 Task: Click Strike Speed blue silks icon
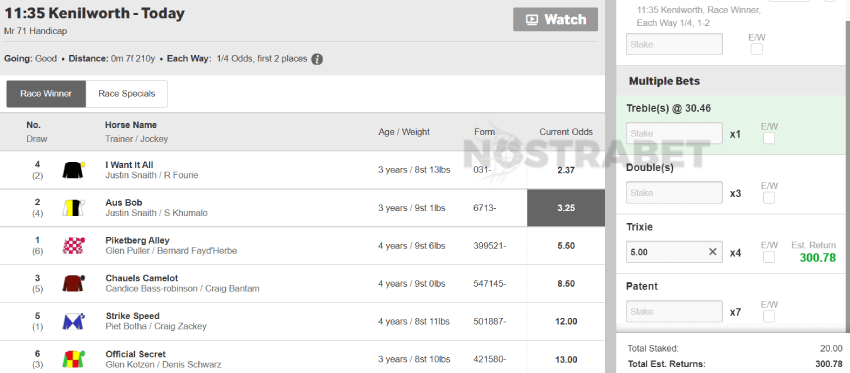pyautogui.click(x=73, y=321)
